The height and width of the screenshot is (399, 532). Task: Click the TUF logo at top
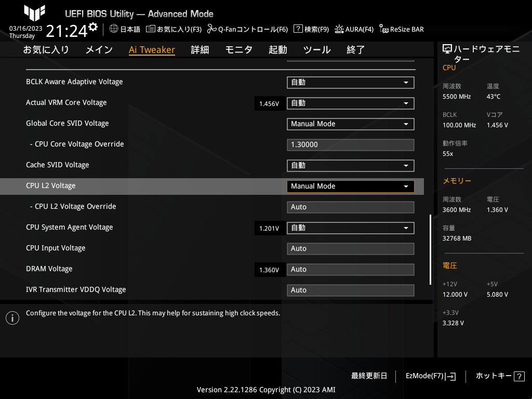pos(34,13)
